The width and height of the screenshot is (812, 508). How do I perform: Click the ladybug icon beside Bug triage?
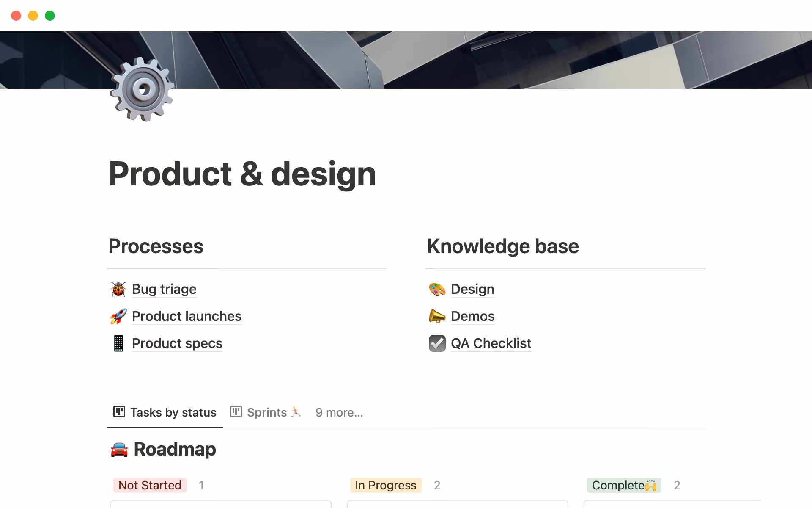pyautogui.click(x=118, y=289)
